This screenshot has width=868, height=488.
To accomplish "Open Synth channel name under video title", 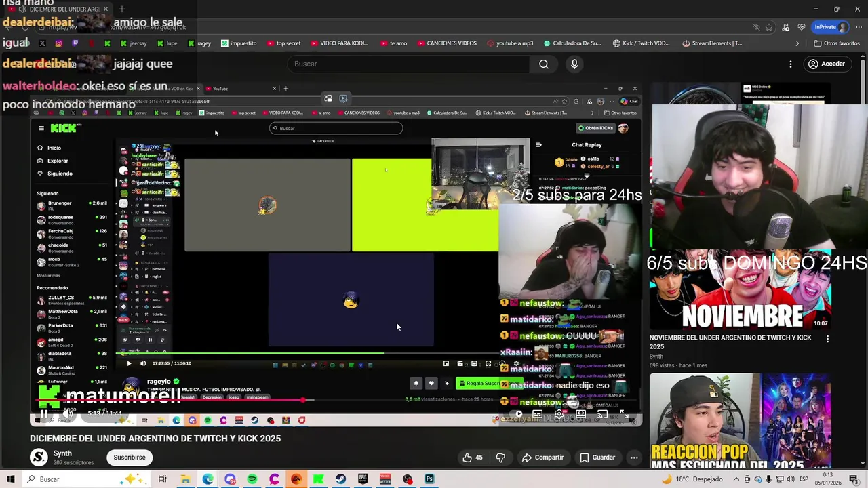I will (62, 453).
